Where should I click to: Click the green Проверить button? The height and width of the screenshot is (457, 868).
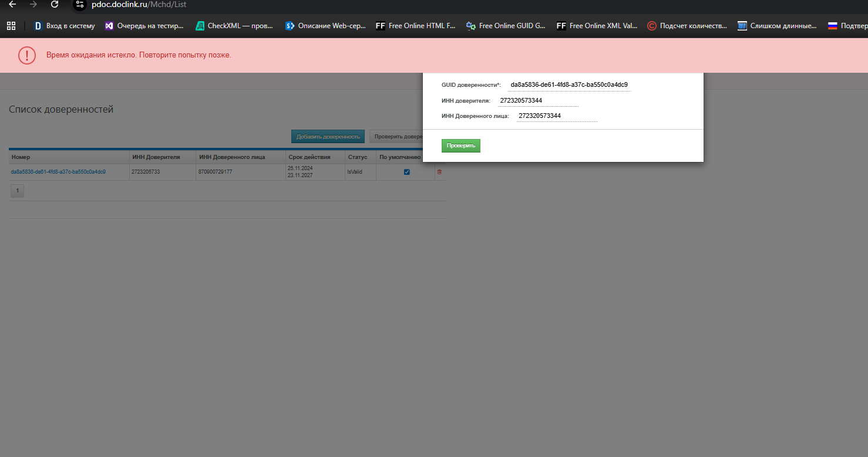[461, 145]
